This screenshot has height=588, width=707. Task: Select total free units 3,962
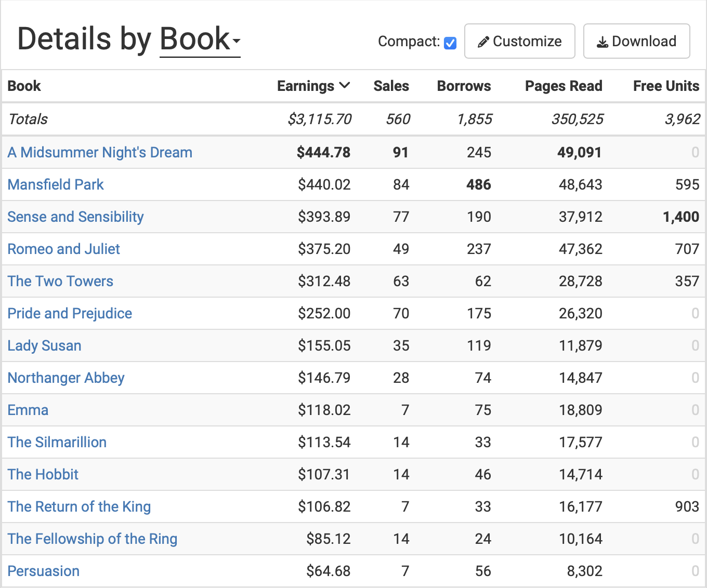(x=682, y=119)
